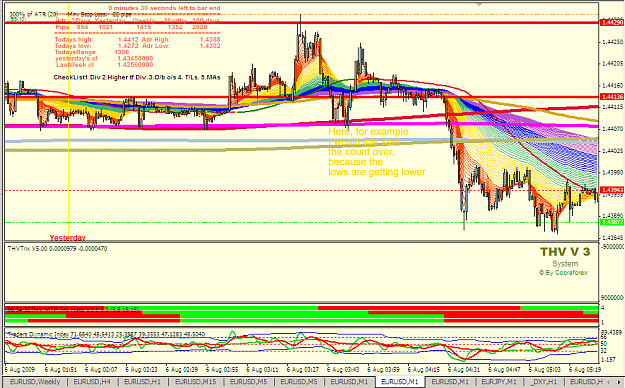Click the 'Todays high:' label
The height and width of the screenshot is (388, 625).
(x=74, y=39)
